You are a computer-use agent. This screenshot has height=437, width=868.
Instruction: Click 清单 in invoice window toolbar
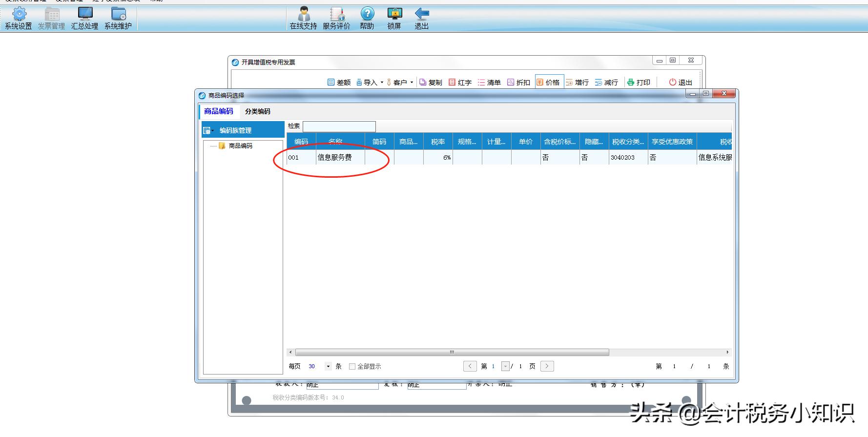(489, 83)
